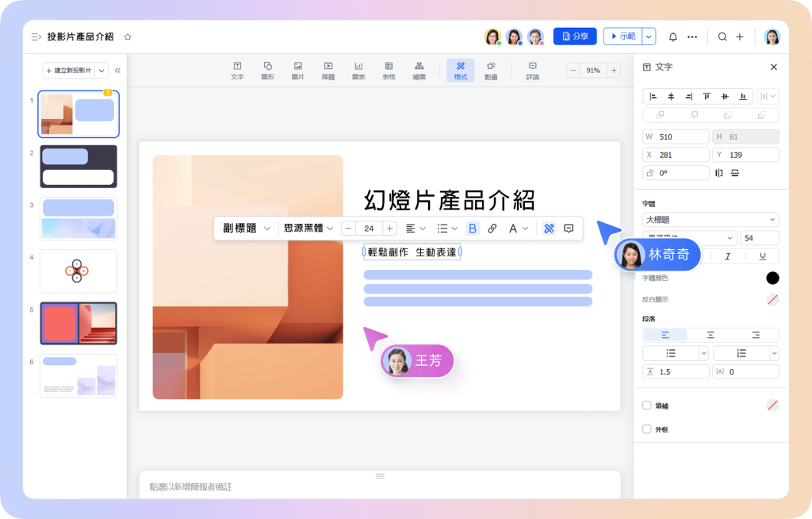Open the 思源黑體 font dropdown in floating toolbar
This screenshot has height=519, width=812.
click(x=308, y=228)
